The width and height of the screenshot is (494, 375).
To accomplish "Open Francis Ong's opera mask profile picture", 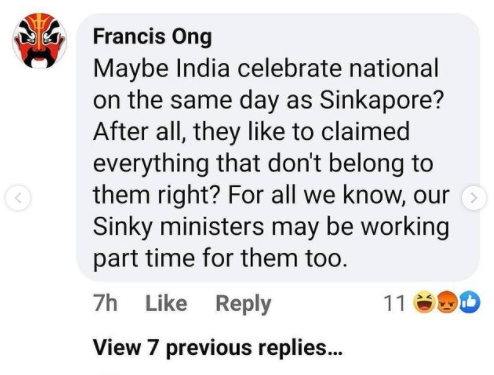I will pos(40,41).
